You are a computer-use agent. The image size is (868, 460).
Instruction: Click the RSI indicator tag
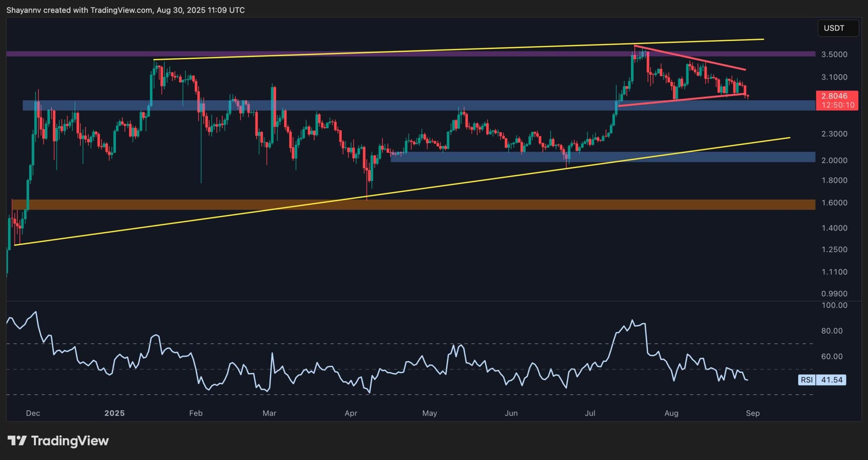coord(806,380)
